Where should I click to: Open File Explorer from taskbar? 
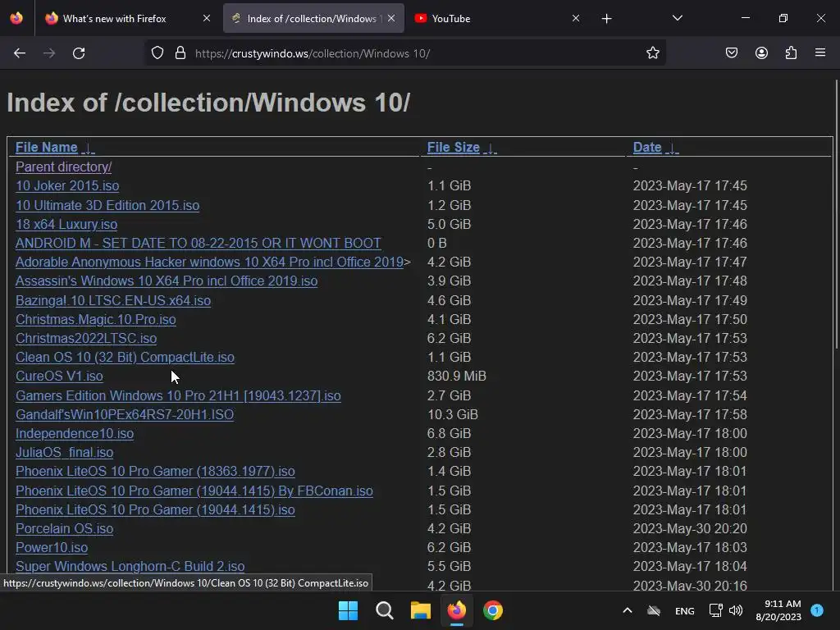[421, 610]
